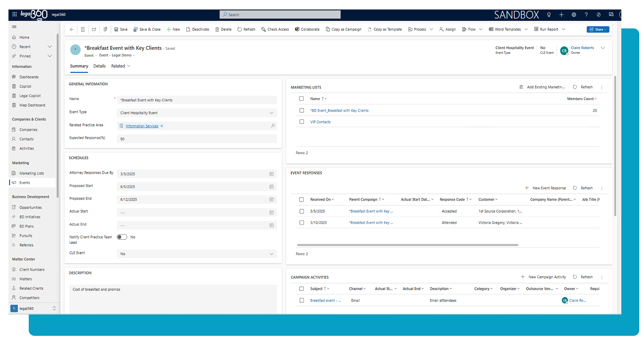644x349 pixels.
Task: Click the Delete trash icon
Action: [x=223, y=29]
